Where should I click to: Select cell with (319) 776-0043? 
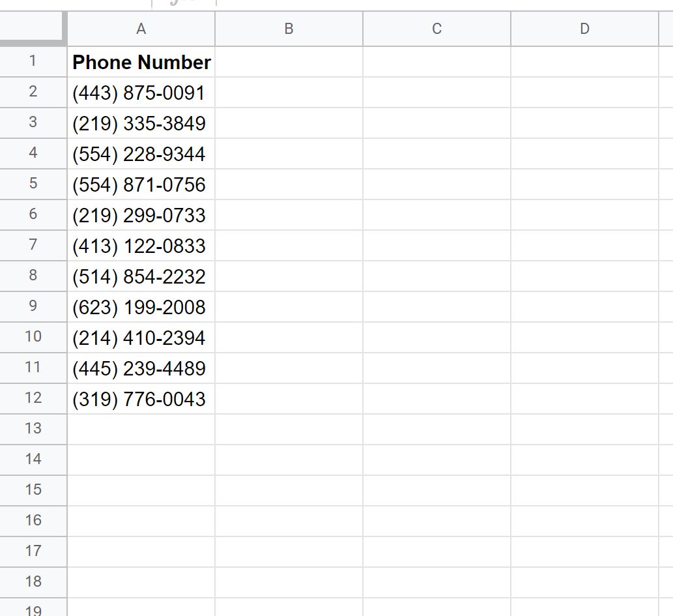(x=141, y=399)
